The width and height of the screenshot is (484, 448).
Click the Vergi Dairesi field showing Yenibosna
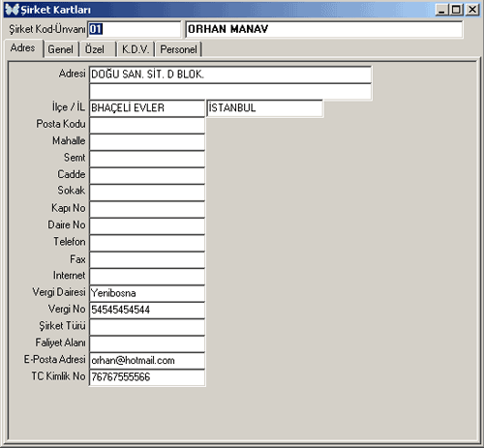pos(147,293)
